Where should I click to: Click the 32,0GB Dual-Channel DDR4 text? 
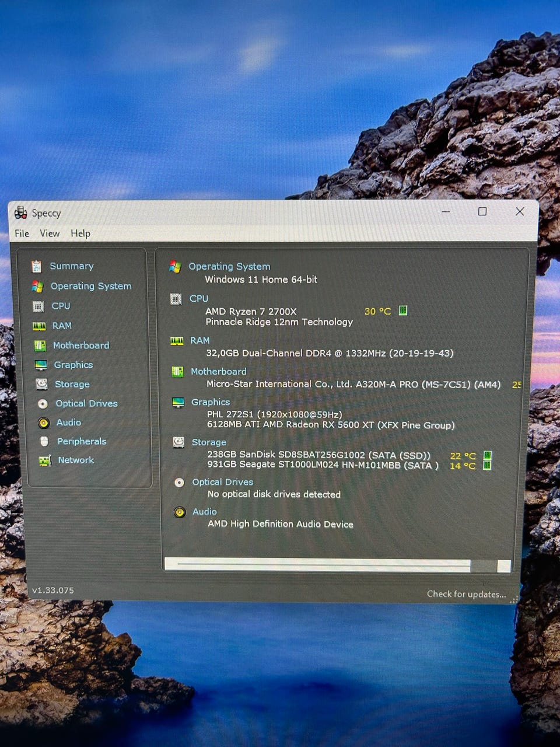point(330,353)
